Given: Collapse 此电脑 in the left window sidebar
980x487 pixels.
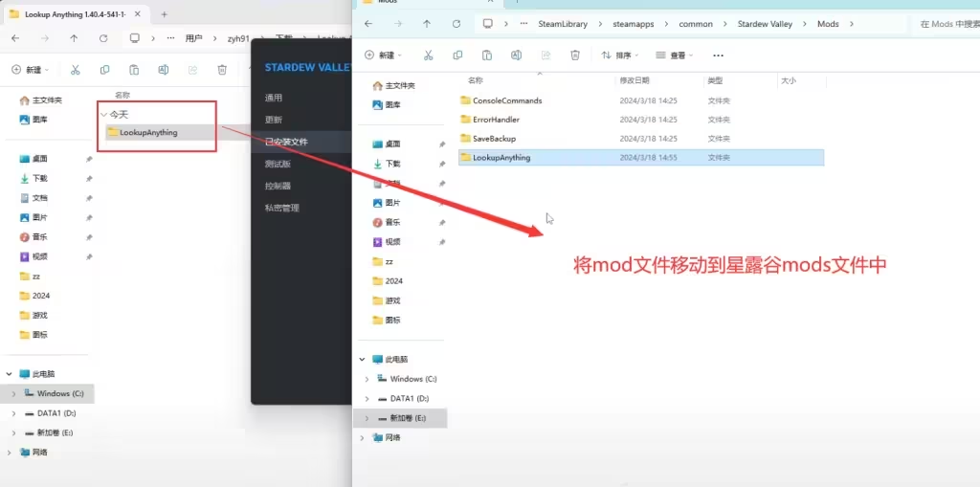Looking at the screenshot, I should (9, 374).
